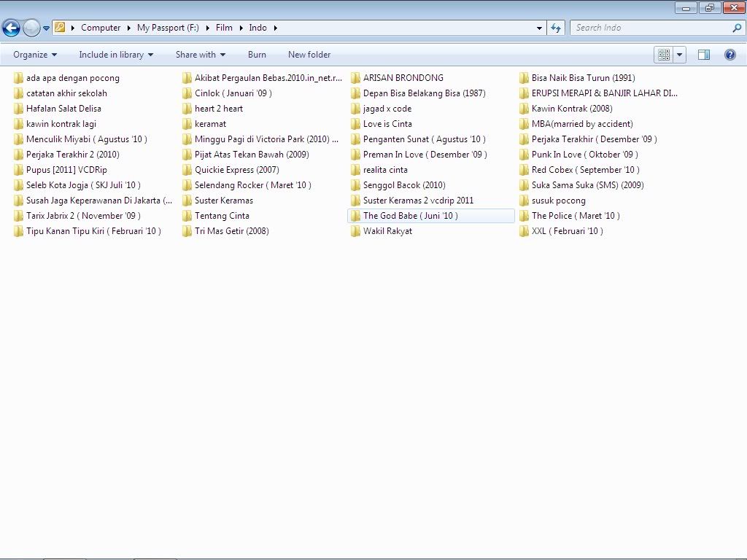Viewport: 747px width, 560px height.
Task: Select folder icon of susuk pocong
Action: (x=524, y=201)
